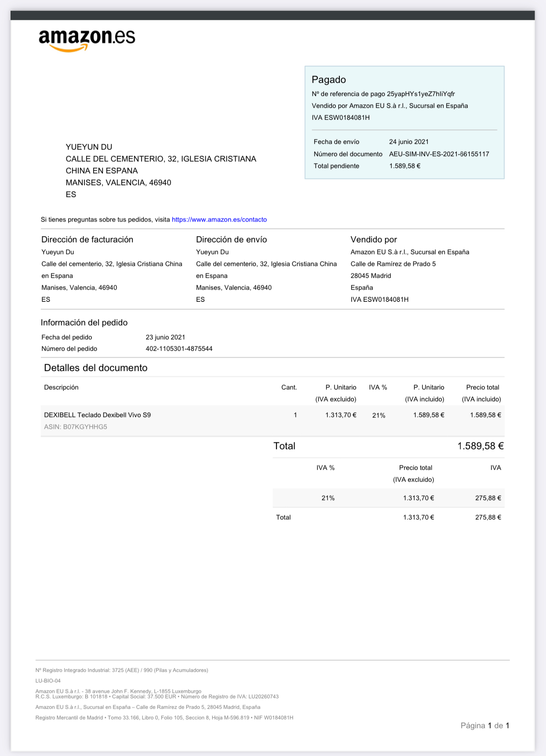Select payment reference 25yapHYs1yeZ7hIiYqfr
546x756 pixels.
421,94
